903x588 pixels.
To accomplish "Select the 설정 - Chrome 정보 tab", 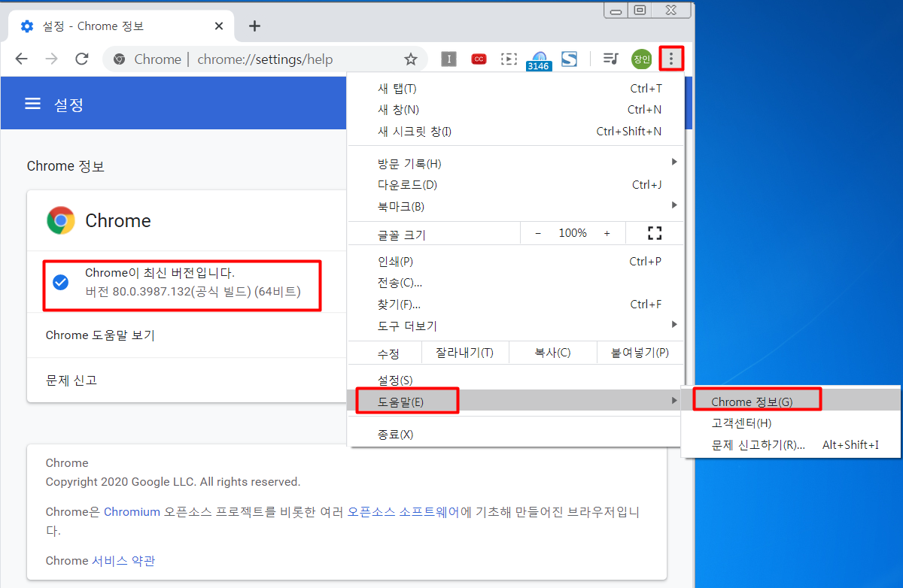I will click(120, 26).
